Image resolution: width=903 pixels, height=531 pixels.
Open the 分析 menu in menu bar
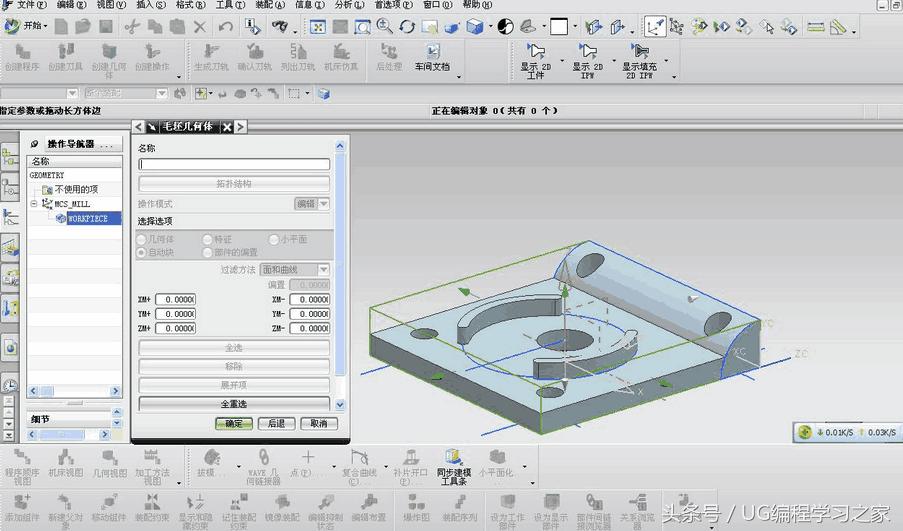(x=344, y=5)
